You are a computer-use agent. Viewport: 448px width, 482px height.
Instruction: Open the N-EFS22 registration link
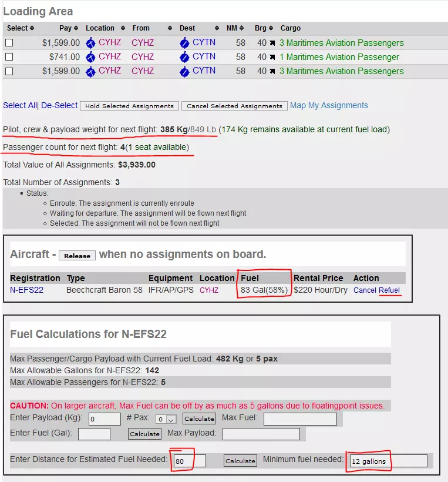[26, 290]
